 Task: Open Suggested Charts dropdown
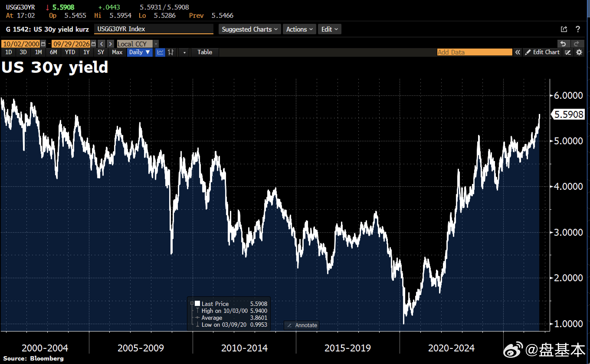point(249,29)
